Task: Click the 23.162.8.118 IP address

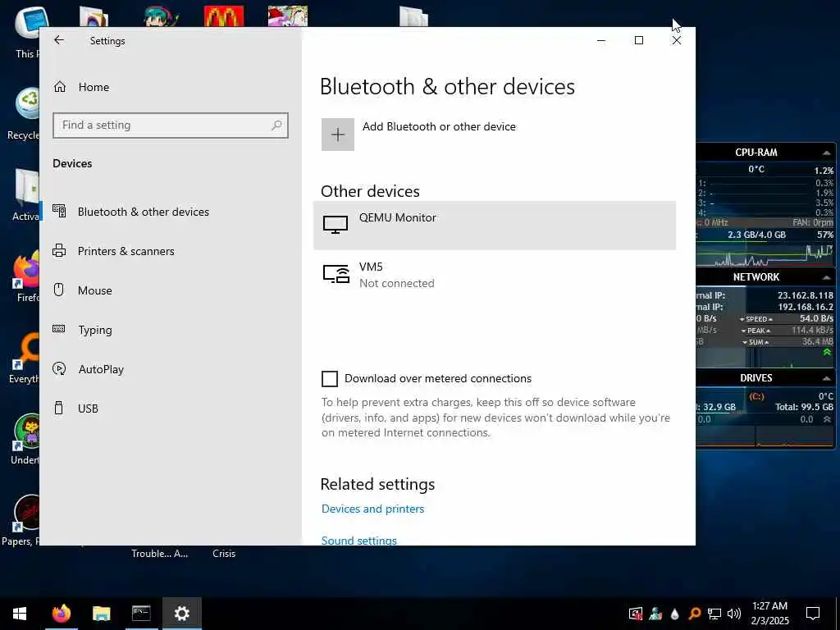Action: [x=806, y=295]
